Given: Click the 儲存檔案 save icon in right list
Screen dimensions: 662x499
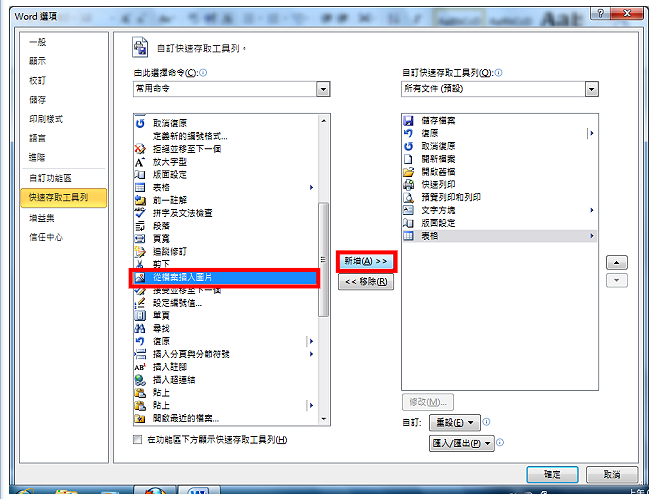Looking at the screenshot, I should 408,121.
